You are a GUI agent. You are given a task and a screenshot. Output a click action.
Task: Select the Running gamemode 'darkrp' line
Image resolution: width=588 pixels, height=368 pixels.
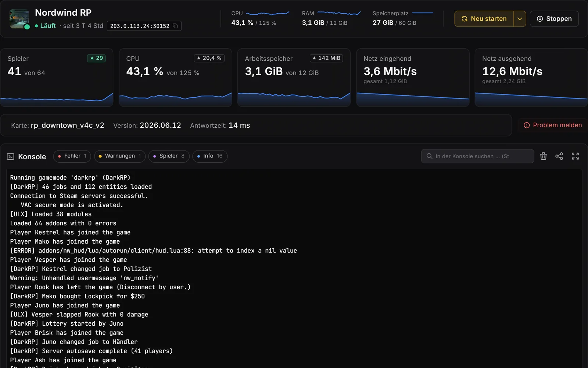coord(70,178)
